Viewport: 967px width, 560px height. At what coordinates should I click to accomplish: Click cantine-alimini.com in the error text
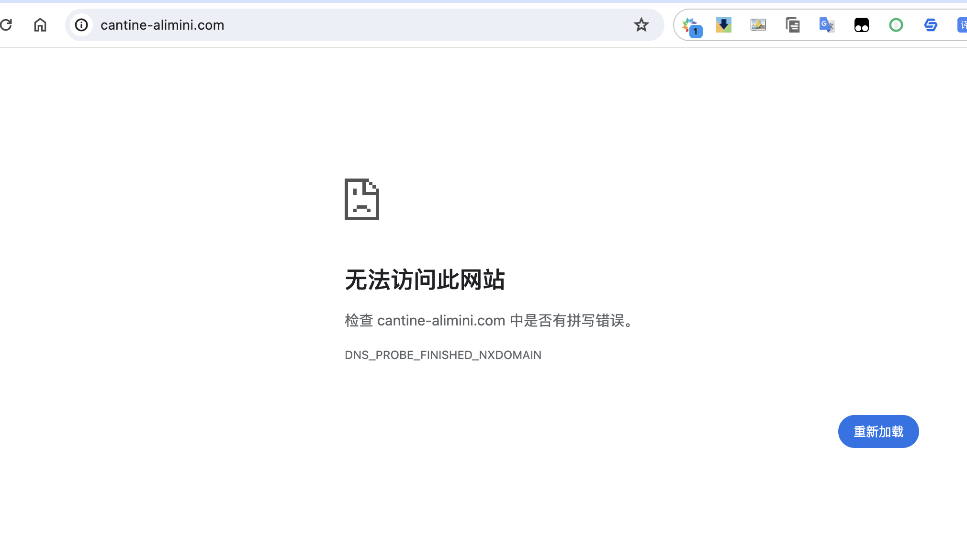[x=441, y=321]
